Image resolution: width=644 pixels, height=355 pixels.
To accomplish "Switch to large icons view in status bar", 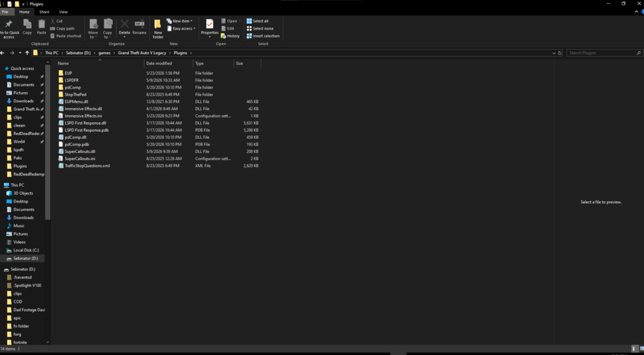I will pos(641,349).
